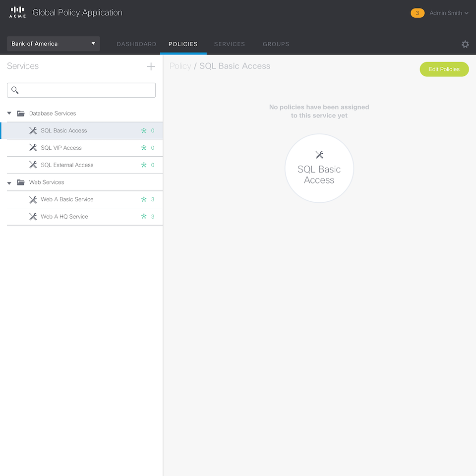Open the Admin Smith user menu
This screenshot has width=476, height=476.
[449, 13]
